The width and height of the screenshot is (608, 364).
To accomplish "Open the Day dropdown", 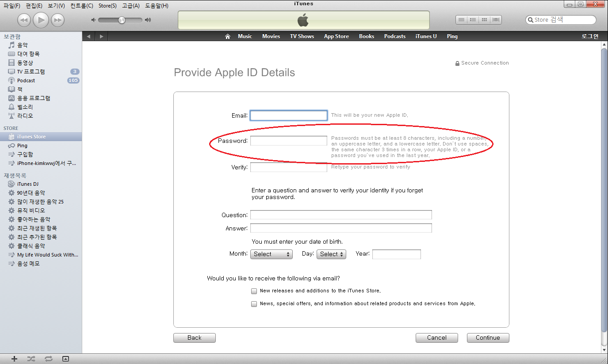I will point(331,254).
